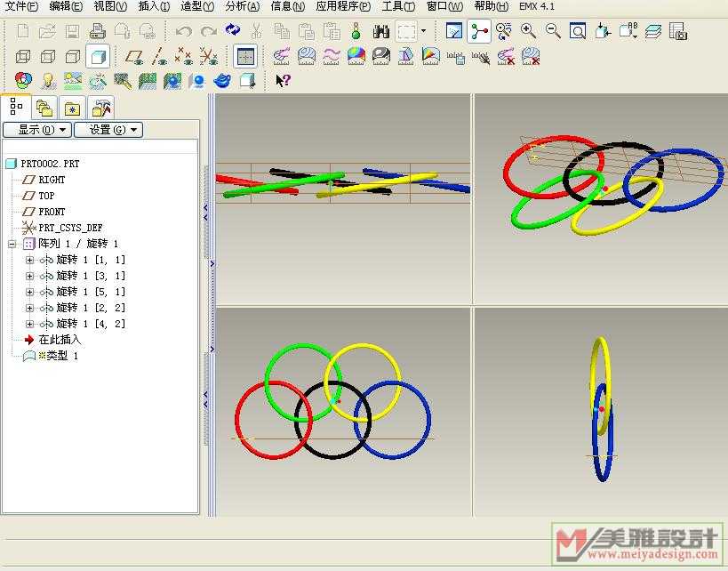Switch display to Shading style
Viewport: 728px width, 571px height.
(98, 56)
